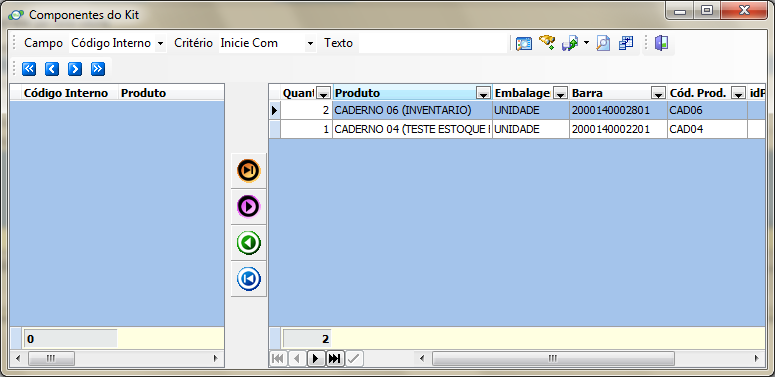Click quantity cell of CADERNO 04 row
The height and width of the screenshot is (384, 782).
(x=306, y=129)
